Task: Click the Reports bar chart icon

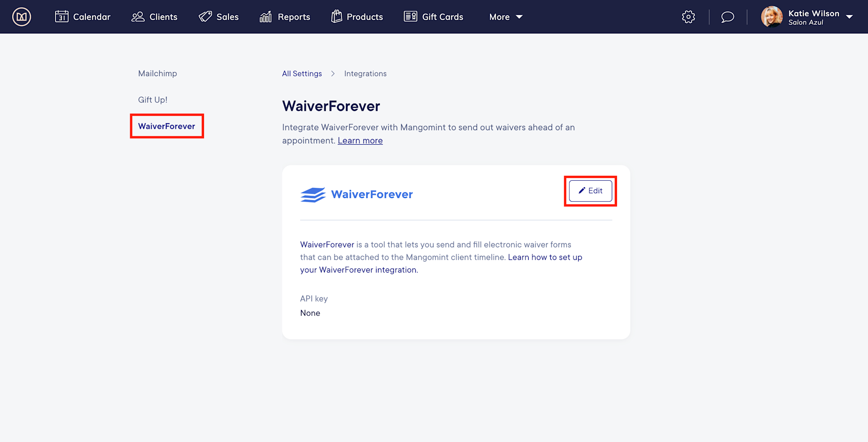Action: [265, 16]
